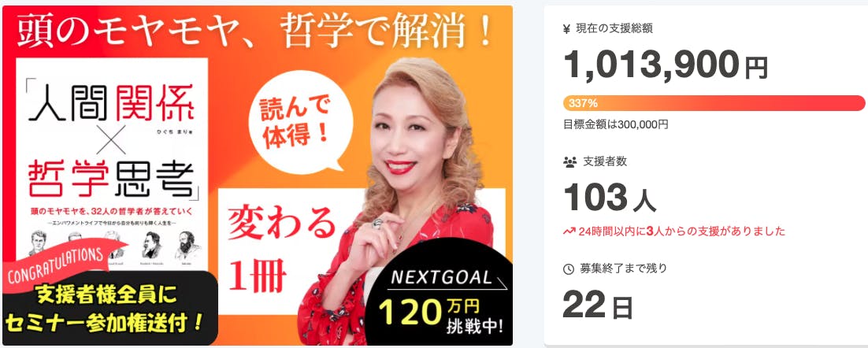Open the project banner image
868x348 pixels.
(258, 176)
